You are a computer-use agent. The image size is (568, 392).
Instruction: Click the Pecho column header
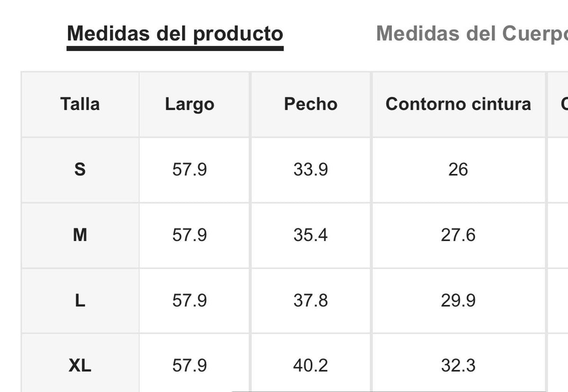click(311, 104)
